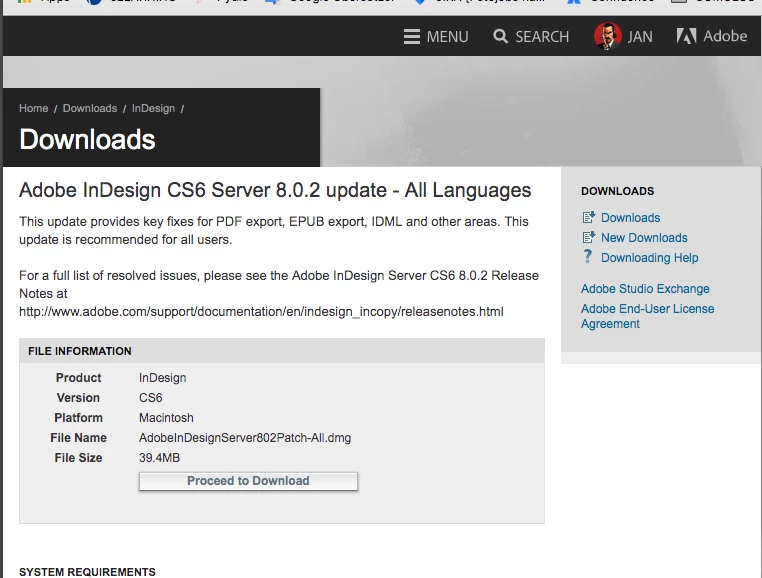This screenshot has width=762, height=578.
Task: Go to InDesign breadcrumb
Action: (x=153, y=108)
